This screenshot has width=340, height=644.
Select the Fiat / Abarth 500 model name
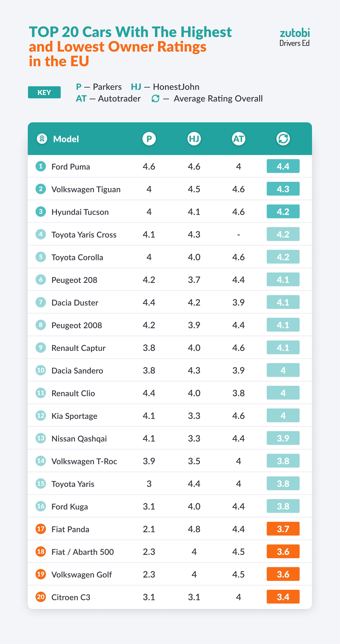coord(82,552)
